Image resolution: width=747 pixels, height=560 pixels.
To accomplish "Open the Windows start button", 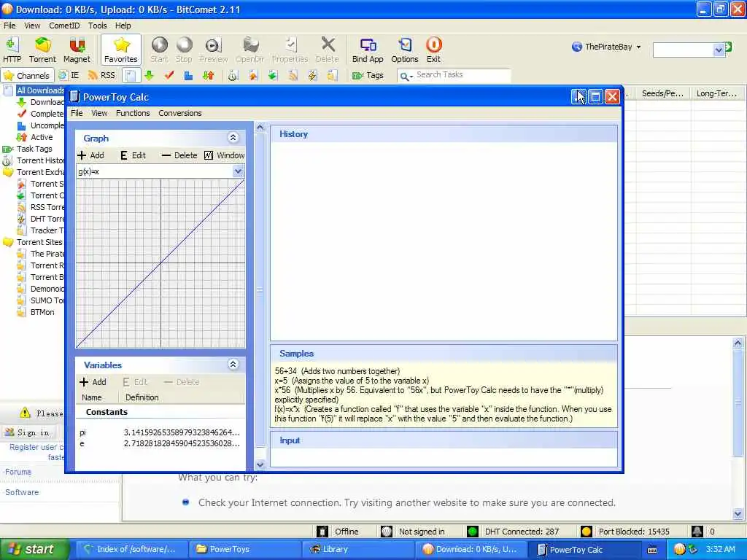I will coord(34,550).
